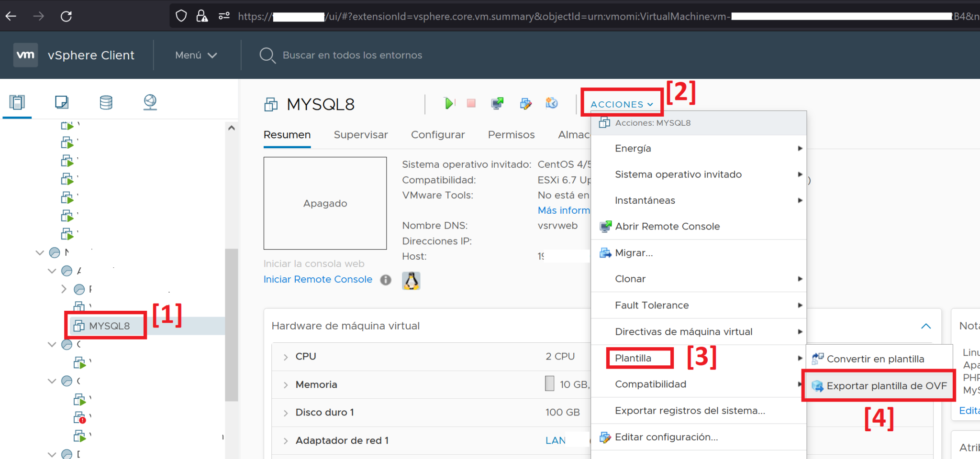Select MYSQL8 in the inventory tree
Screen dimensions: 980x459
coord(109,326)
